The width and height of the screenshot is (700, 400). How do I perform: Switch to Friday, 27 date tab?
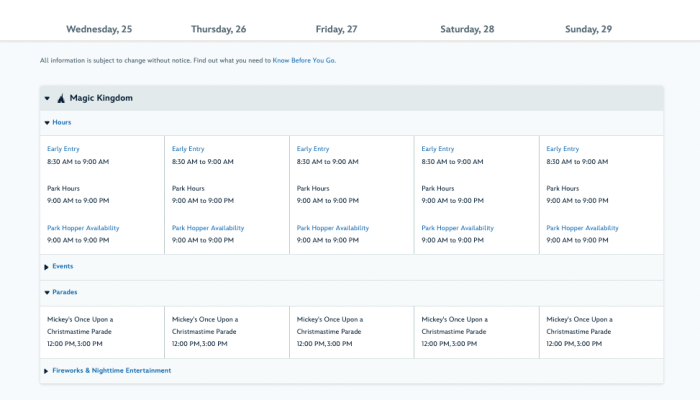coord(335,29)
